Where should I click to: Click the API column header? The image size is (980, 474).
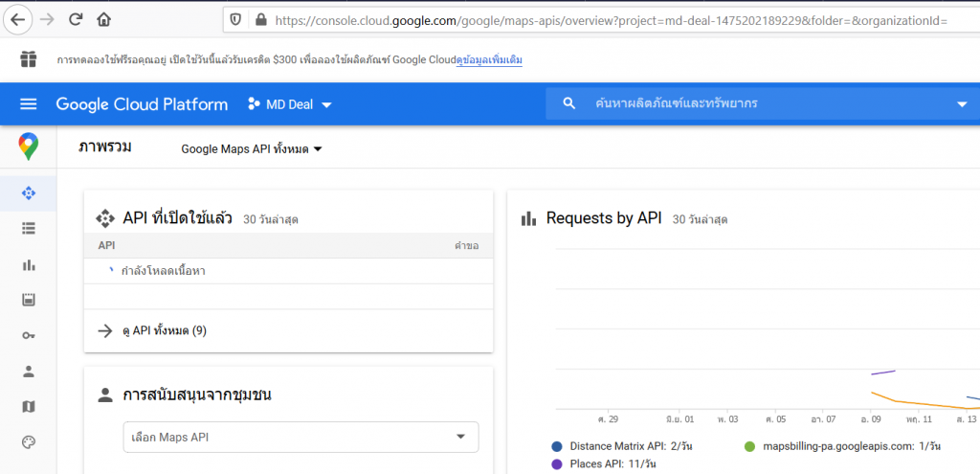click(x=106, y=246)
